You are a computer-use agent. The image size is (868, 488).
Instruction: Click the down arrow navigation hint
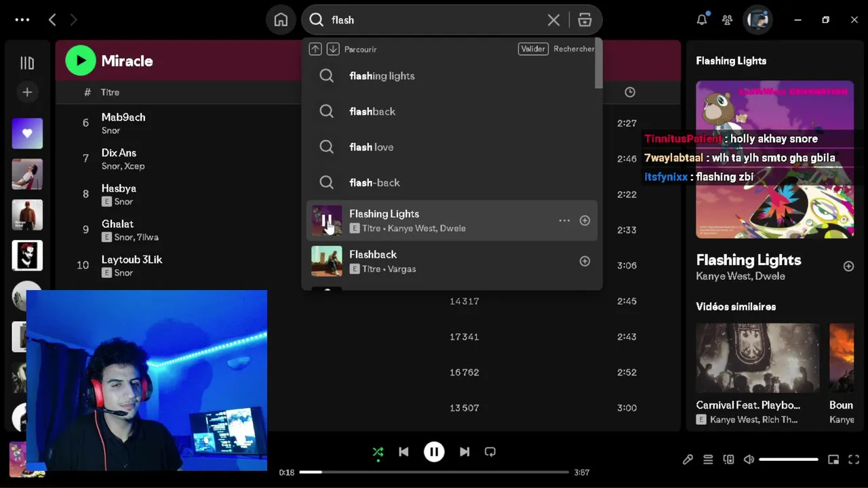333,49
